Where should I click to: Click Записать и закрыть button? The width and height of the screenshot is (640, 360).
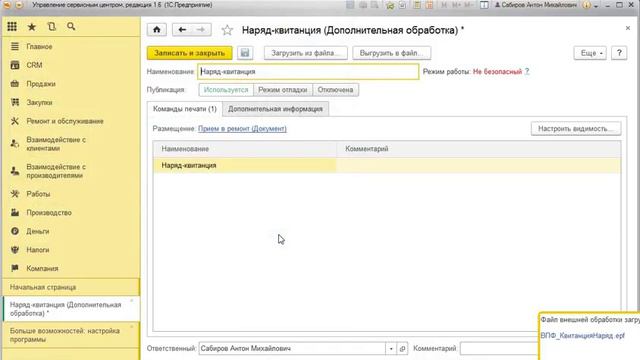pos(189,53)
